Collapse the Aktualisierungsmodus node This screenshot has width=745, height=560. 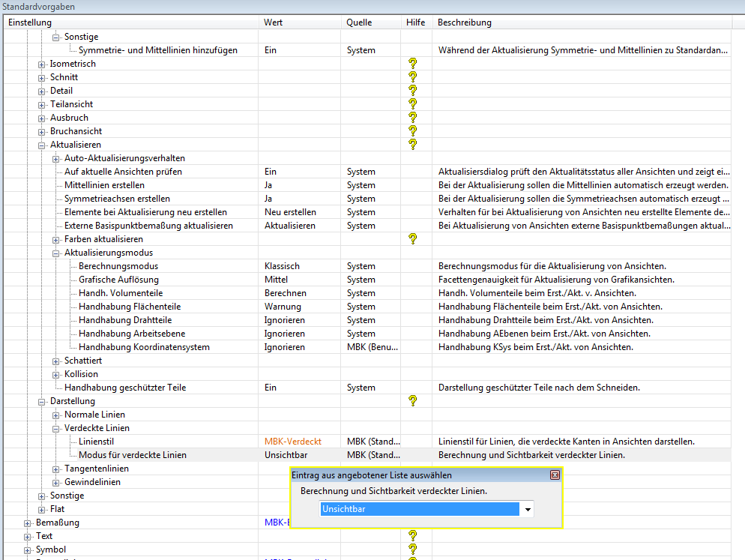[x=56, y=253]
